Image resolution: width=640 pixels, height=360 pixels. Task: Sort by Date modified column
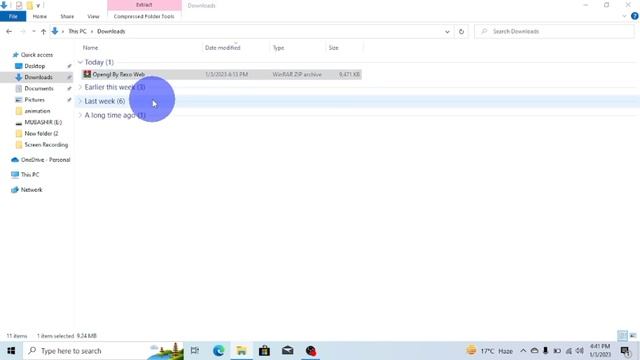pos(222,48)
